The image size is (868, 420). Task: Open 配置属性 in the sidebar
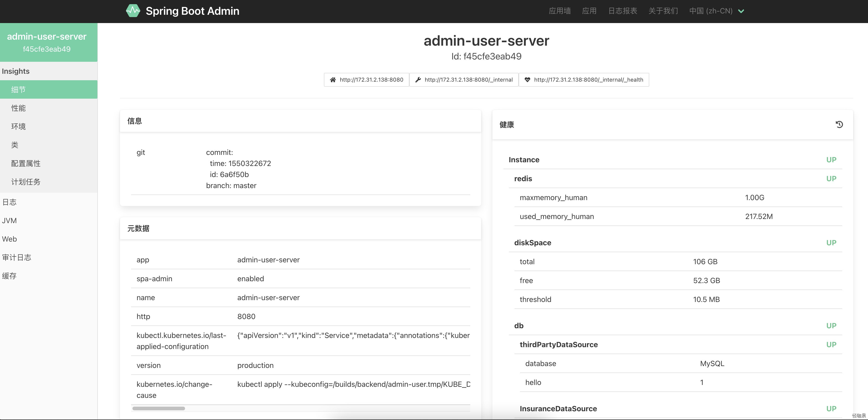(48, 164)
